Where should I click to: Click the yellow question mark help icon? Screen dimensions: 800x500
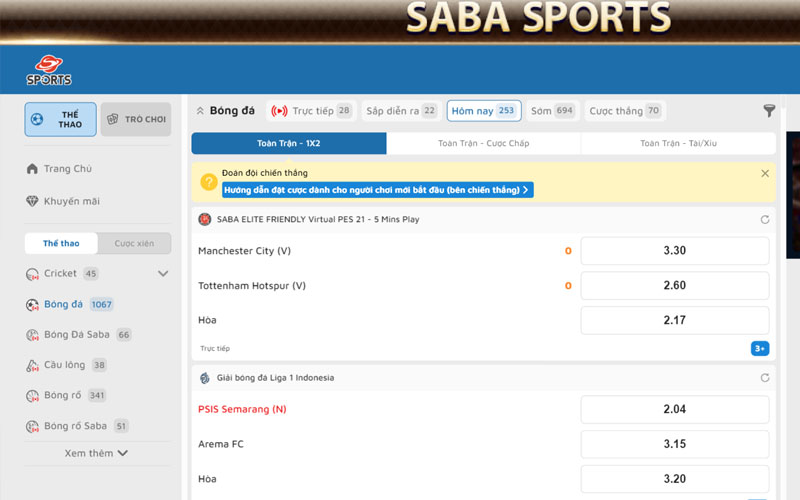pyautogui.click(x=209, y=182)
